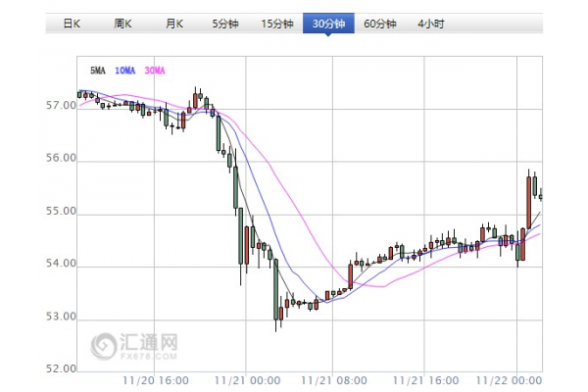Image resolution: width=588 pixels, height=392 pixels.
Task: Click the 5MA legend label
Action: coord(97,71)
